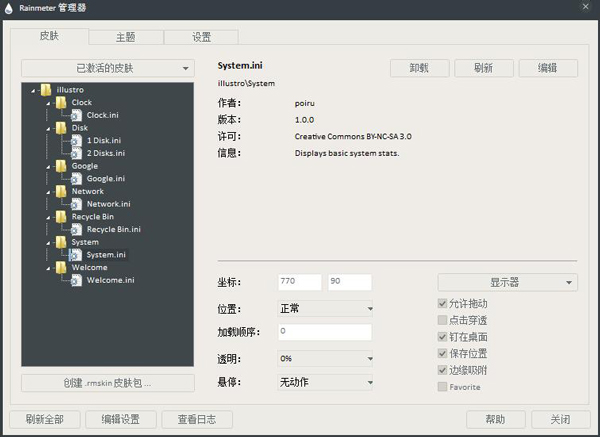Select Welcome.ini in the skin tree
This screenshot has width=600, height=437.
(x=111, y=280)
